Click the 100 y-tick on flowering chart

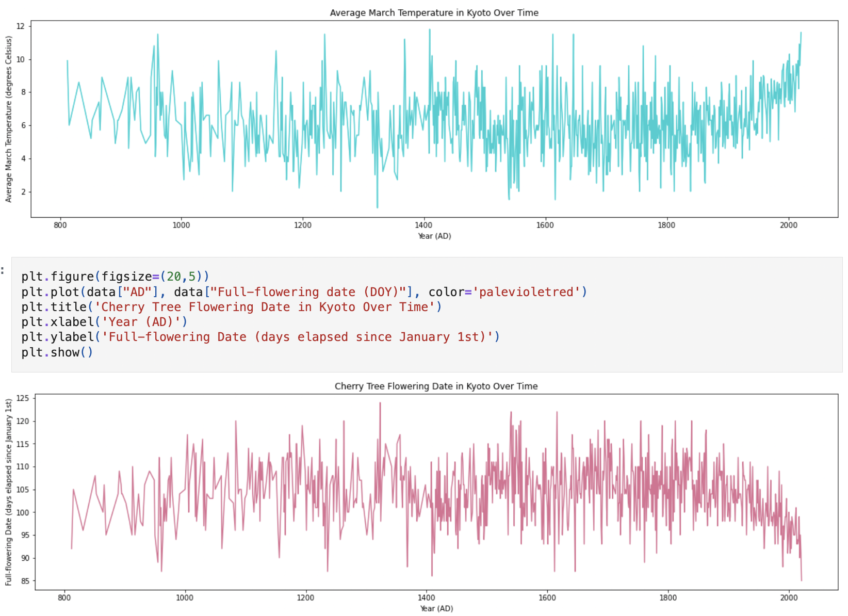23,512
